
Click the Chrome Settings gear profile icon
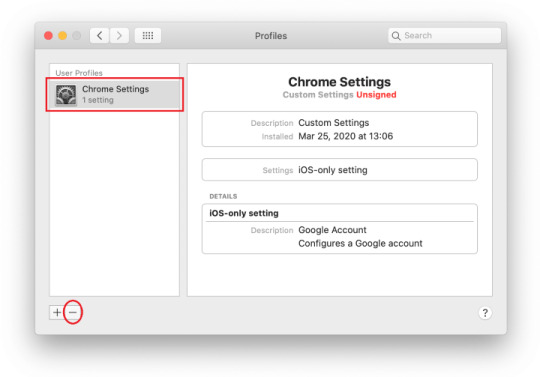[66, 95]
